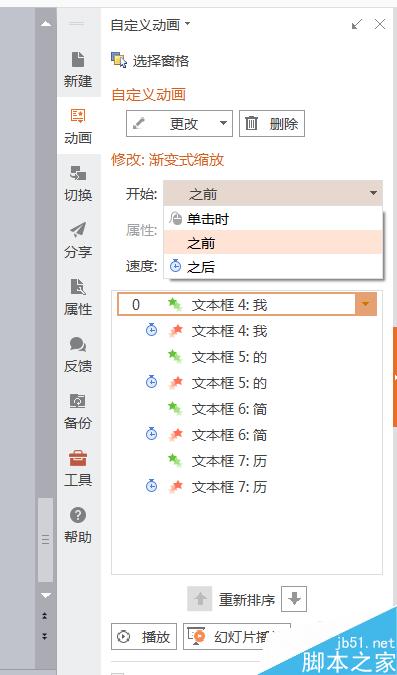Open the 反馈 feedback panel
The image size is (397, 675).
point(78,354)
